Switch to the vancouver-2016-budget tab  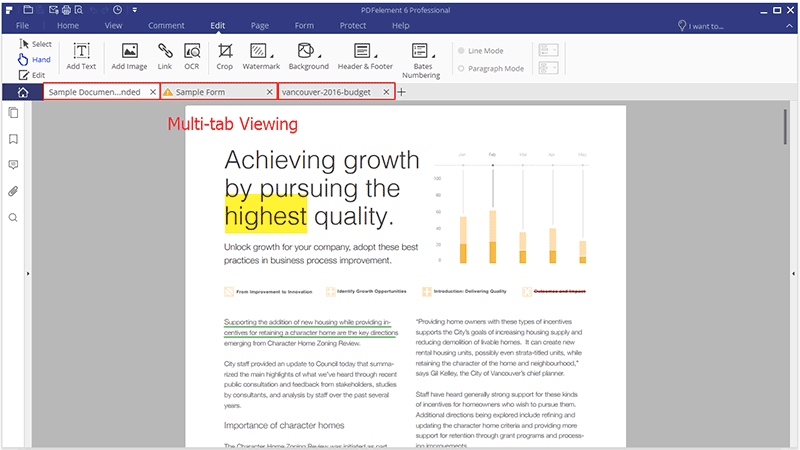[327, 92]
